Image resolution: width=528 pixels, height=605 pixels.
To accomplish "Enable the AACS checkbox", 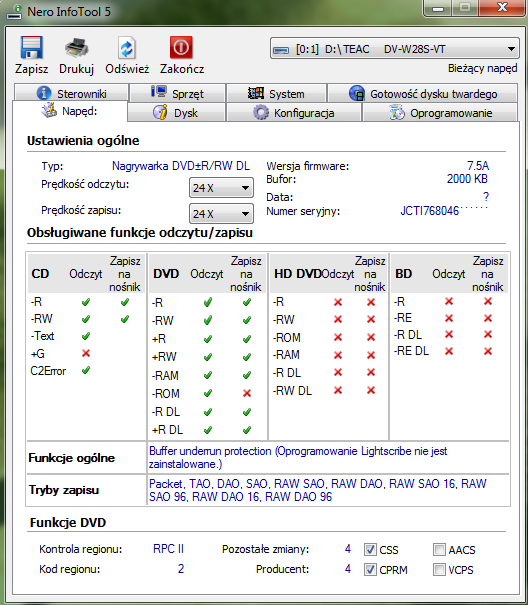I will click(439, 549).
